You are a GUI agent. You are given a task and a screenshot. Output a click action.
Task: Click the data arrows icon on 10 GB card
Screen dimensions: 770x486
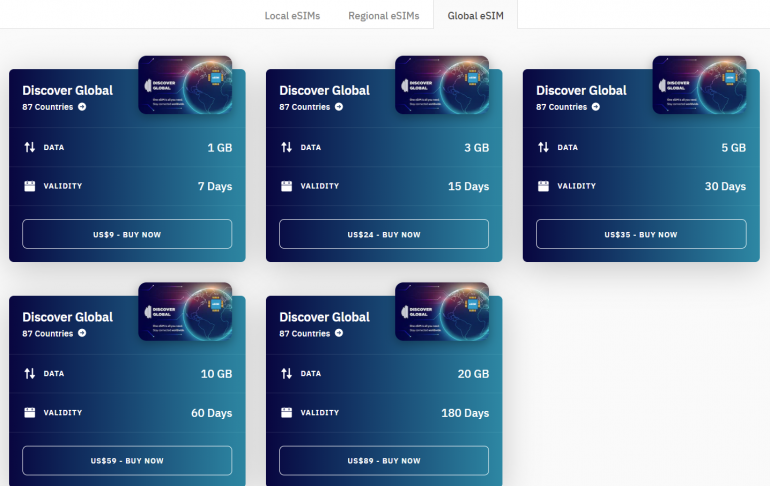pos(29,374)
